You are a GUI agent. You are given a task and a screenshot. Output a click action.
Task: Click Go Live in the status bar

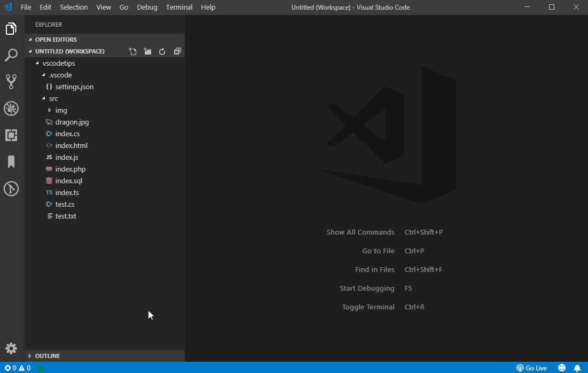coord(531,368)
